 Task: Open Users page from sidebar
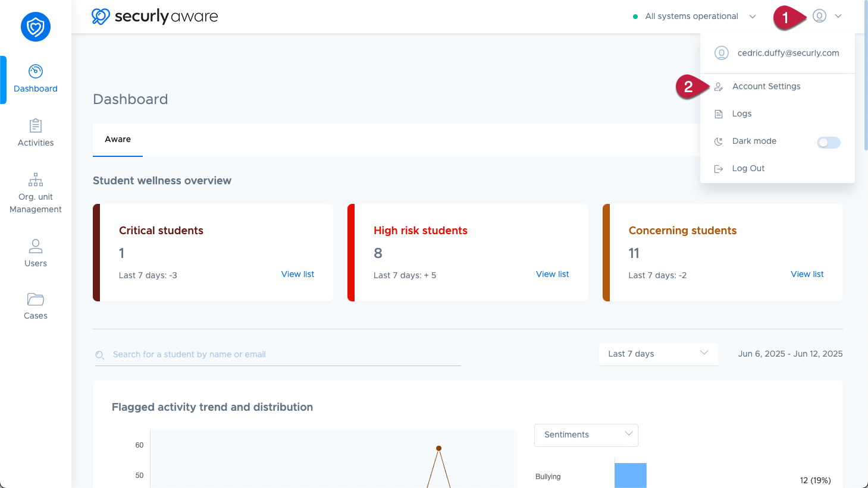[36, 253]
